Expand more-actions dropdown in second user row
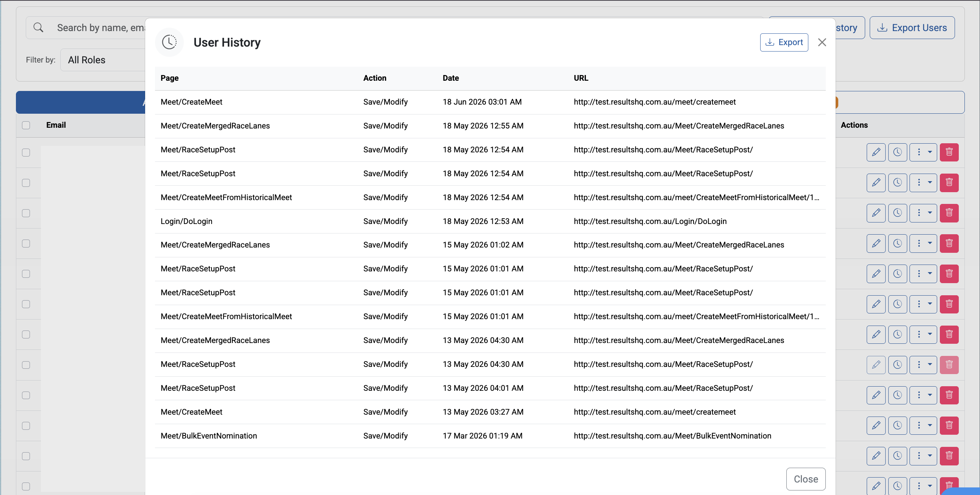 [923, 183]
